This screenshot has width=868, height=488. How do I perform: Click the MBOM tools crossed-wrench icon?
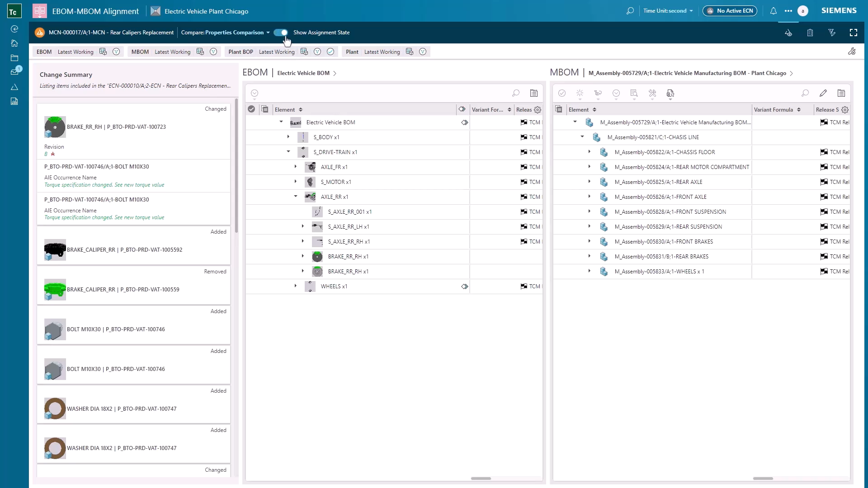[652, 93]
